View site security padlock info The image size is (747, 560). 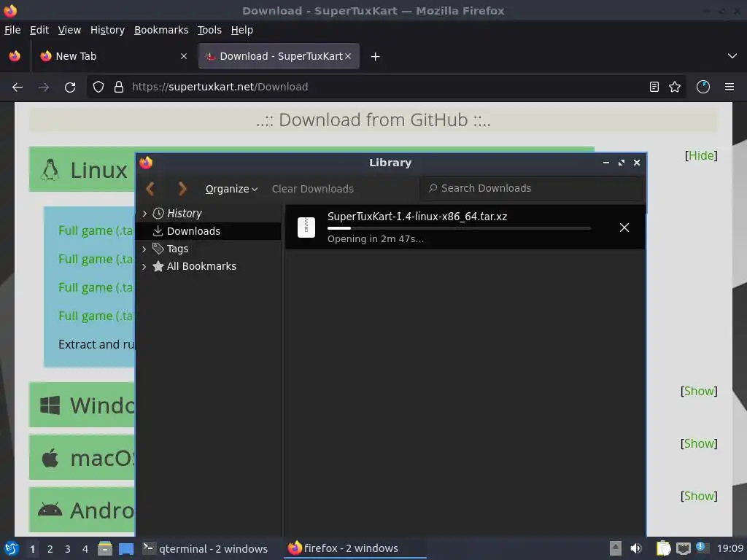[119, 87]
